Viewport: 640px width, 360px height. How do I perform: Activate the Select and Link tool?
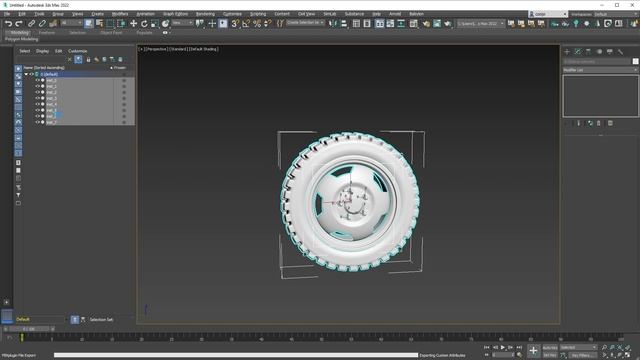[x=31, y=24]
